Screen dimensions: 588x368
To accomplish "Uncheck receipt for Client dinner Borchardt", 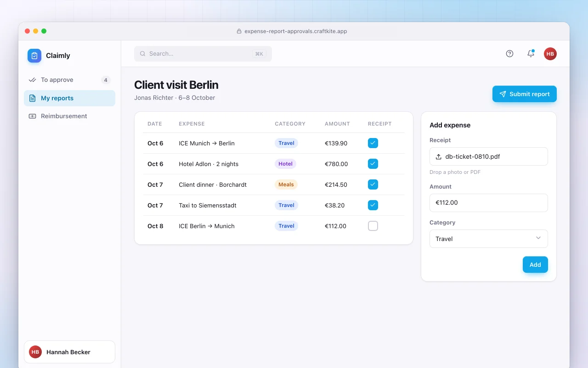I will 373,184.
